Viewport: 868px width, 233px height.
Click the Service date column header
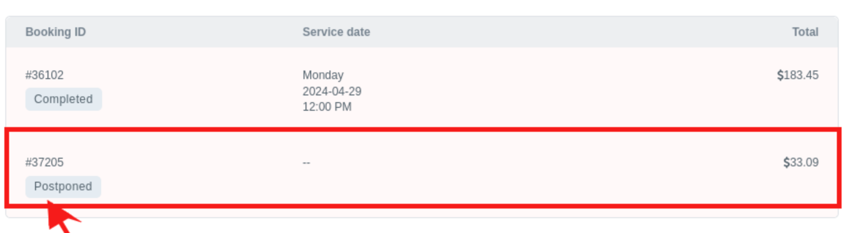(336, 32)
